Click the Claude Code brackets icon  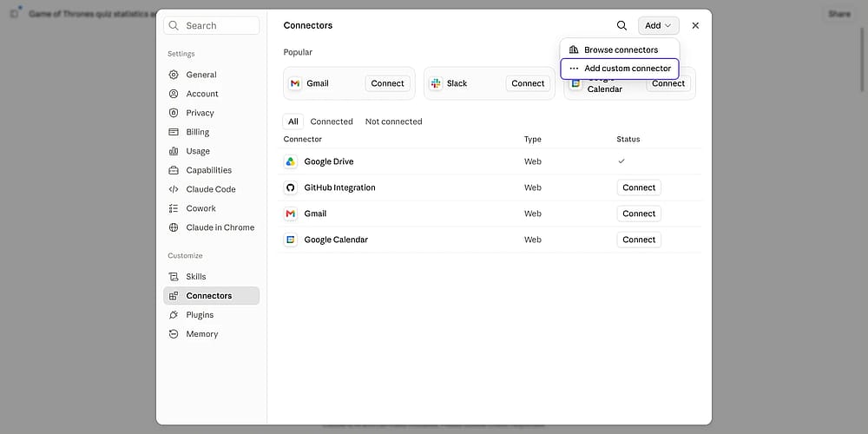click(x=174, y=189)
